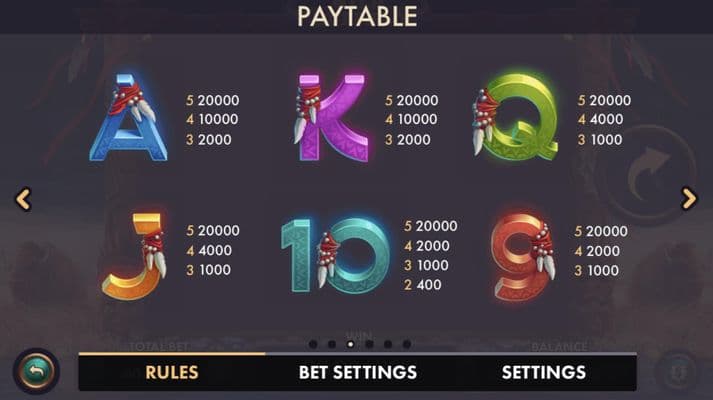Select the second pagination dot

332,344
